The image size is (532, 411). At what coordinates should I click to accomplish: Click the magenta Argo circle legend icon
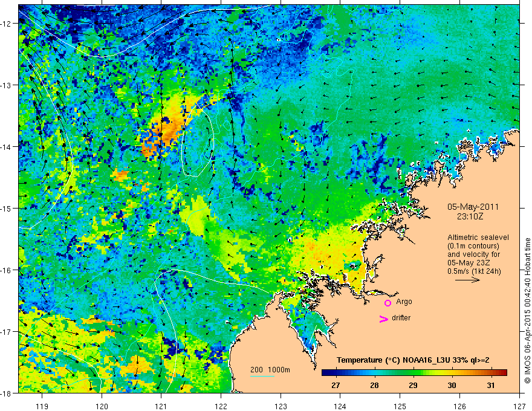pos(388,303)
